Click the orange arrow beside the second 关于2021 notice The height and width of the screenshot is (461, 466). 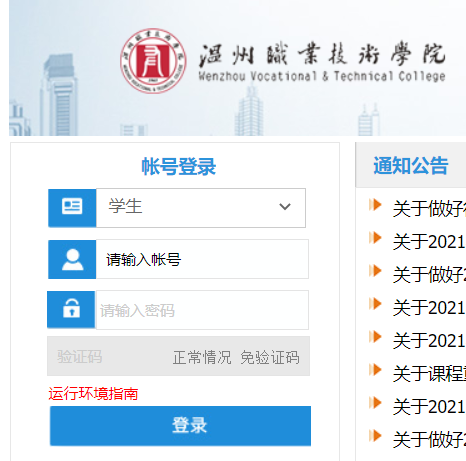click(375, 304)
